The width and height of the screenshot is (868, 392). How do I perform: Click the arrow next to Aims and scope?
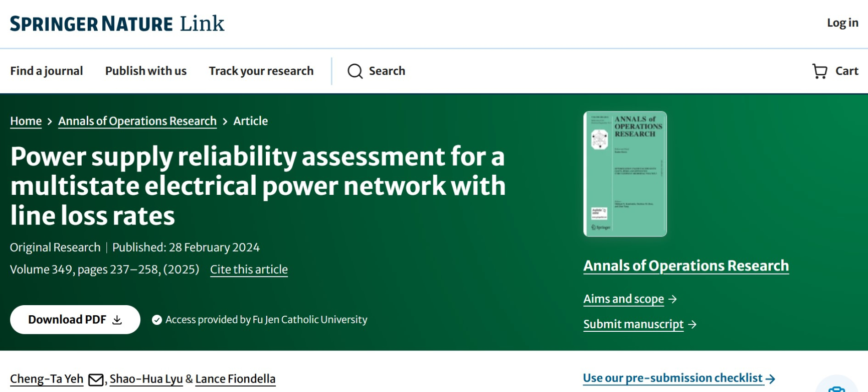coord(673,299)
